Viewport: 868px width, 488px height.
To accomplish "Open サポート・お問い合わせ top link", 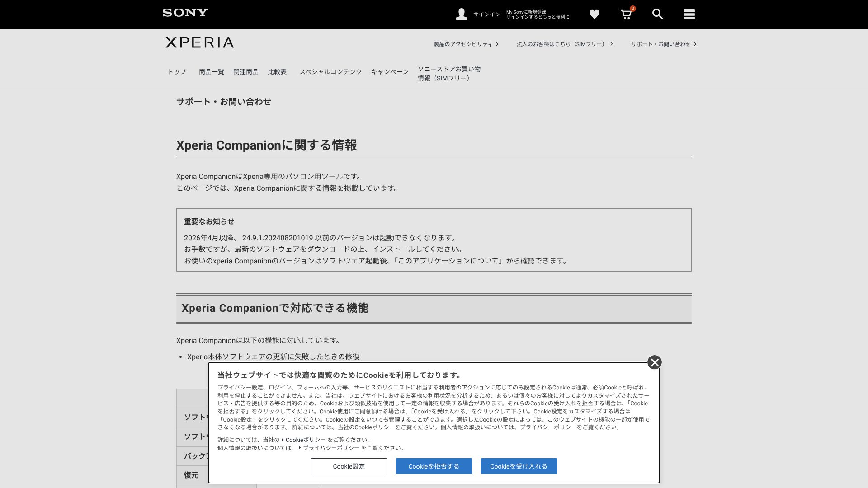I will coord(664,44).
